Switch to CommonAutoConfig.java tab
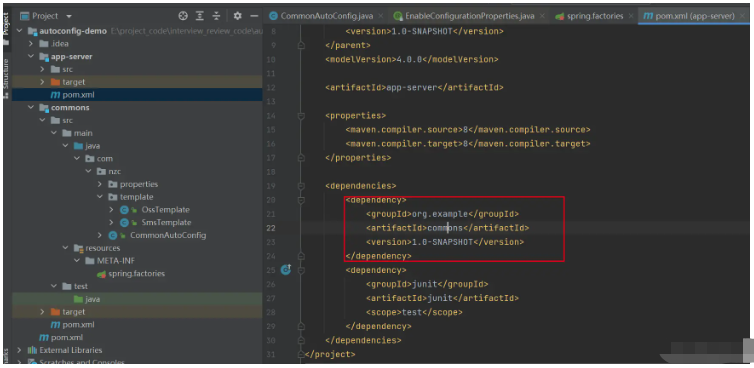 click(x=327, y=16)
